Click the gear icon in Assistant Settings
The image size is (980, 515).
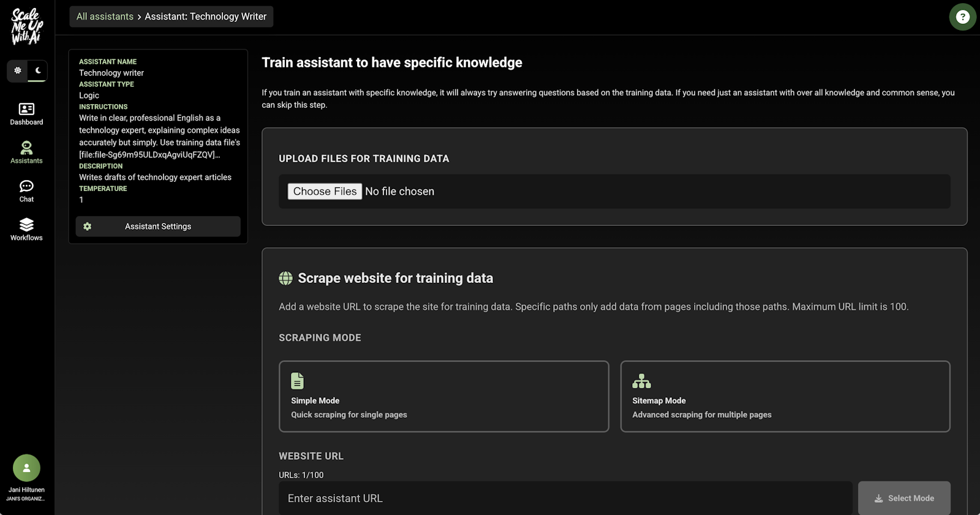(x=88, y=227)
